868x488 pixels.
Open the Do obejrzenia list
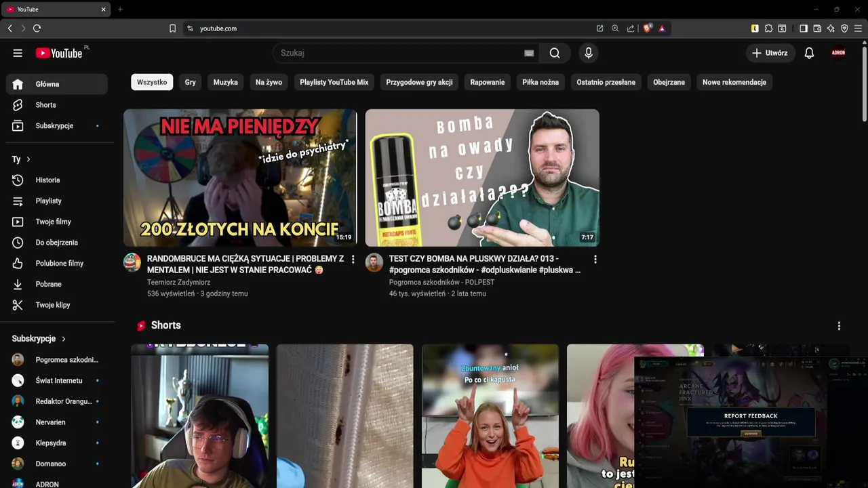point(57,243)
